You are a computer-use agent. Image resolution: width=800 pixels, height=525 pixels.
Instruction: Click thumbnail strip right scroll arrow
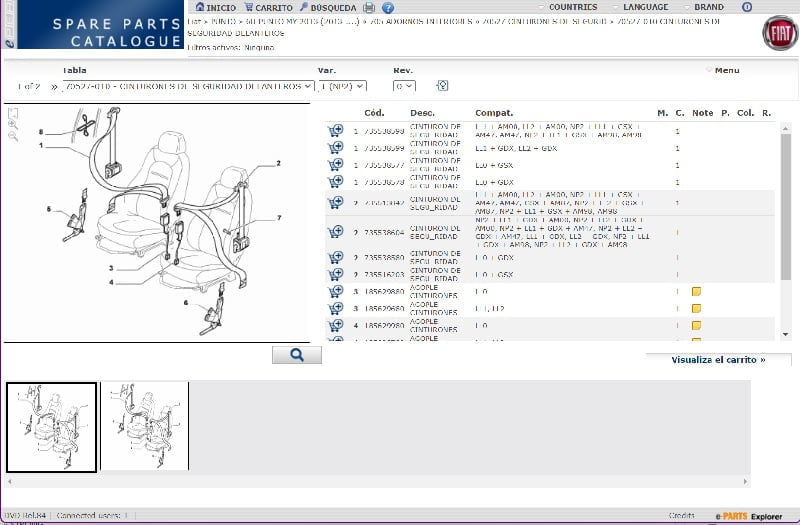pos(745,481)
